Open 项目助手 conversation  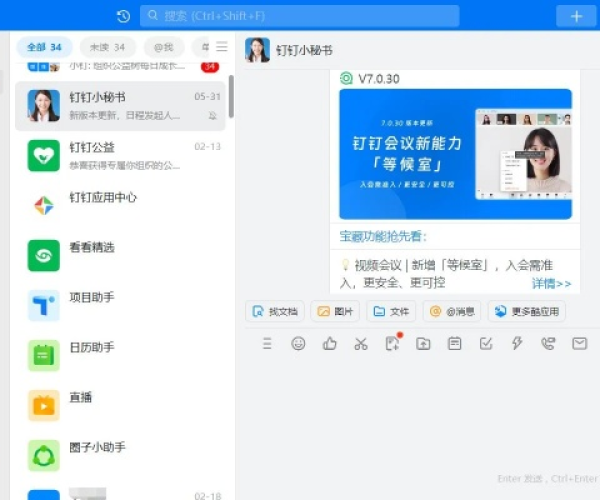(120, 306)
